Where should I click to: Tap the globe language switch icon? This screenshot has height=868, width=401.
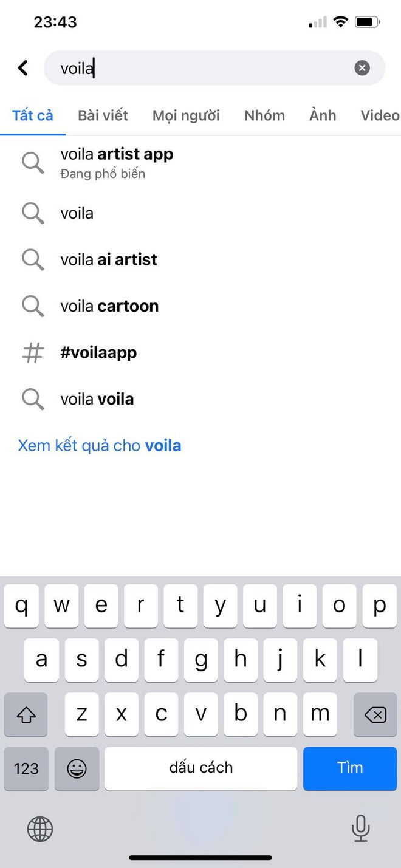(x=40, y=829)
